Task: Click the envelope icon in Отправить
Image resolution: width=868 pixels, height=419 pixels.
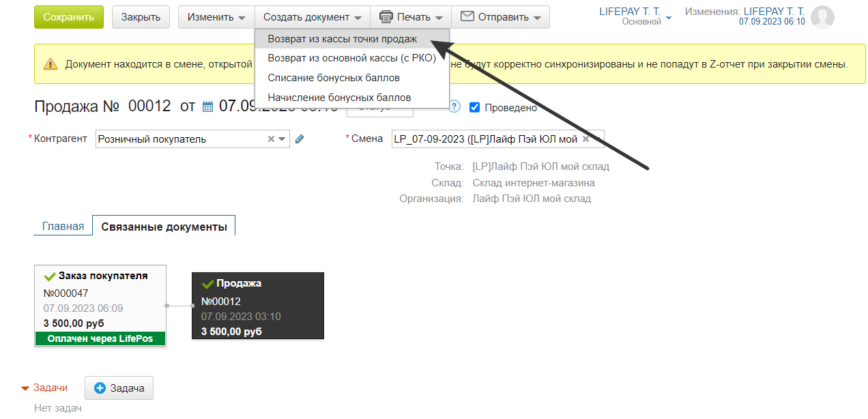Action: click(467, 16)
